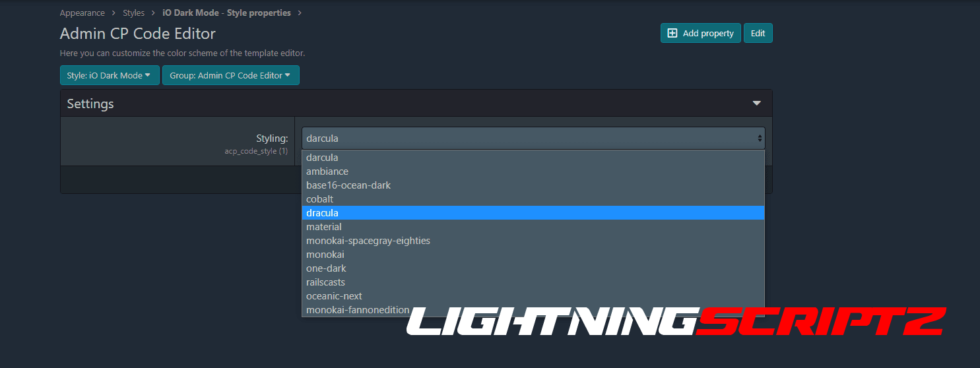Open the Style: iO Dark Mode dropdown
980x368 pixels.
click(109, 75)
